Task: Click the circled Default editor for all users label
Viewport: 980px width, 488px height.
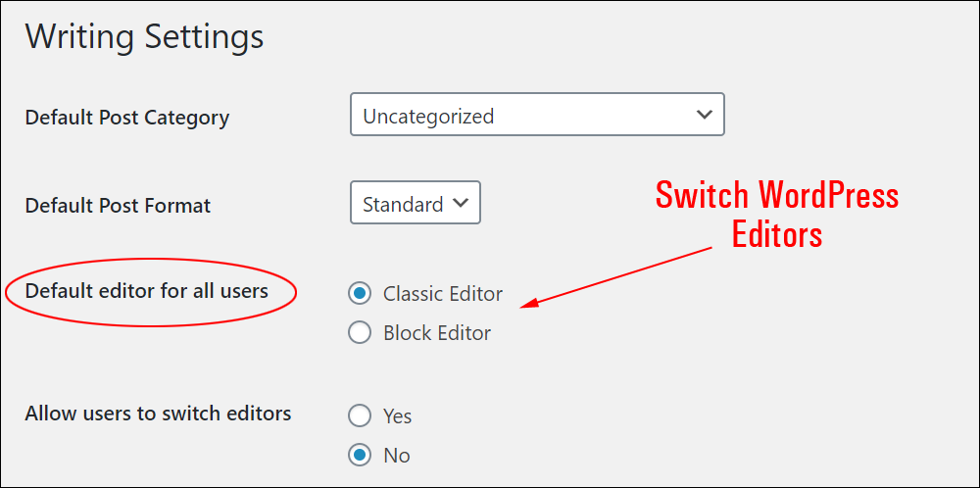Action: click(x=146, y=291)
